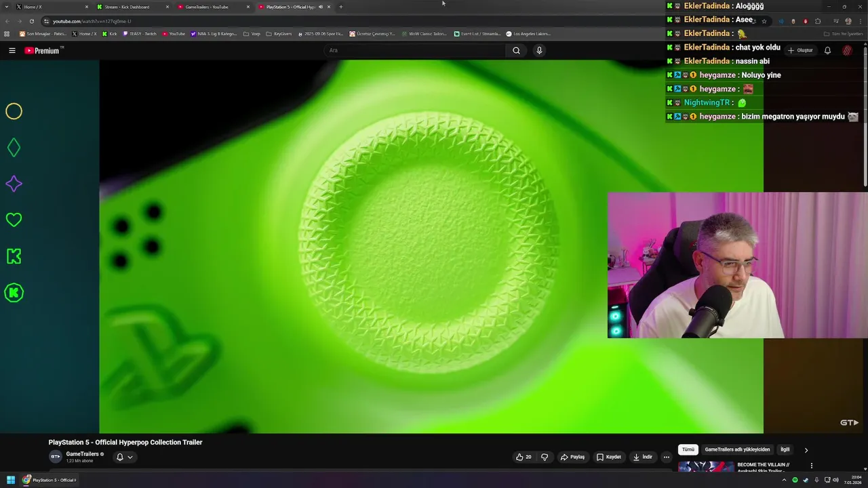Open NBA 3. Lig bookmark
Screen dimensions: 868x488
coord(214,34)
